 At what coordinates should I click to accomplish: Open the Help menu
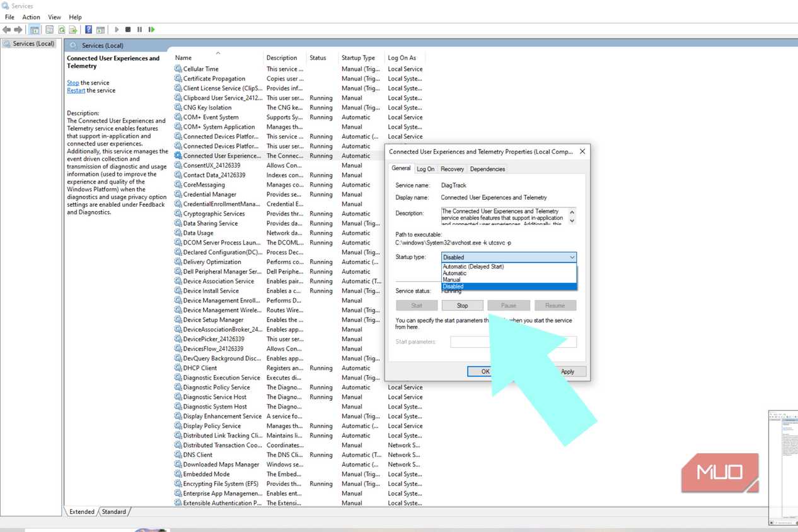coord(75,17)
